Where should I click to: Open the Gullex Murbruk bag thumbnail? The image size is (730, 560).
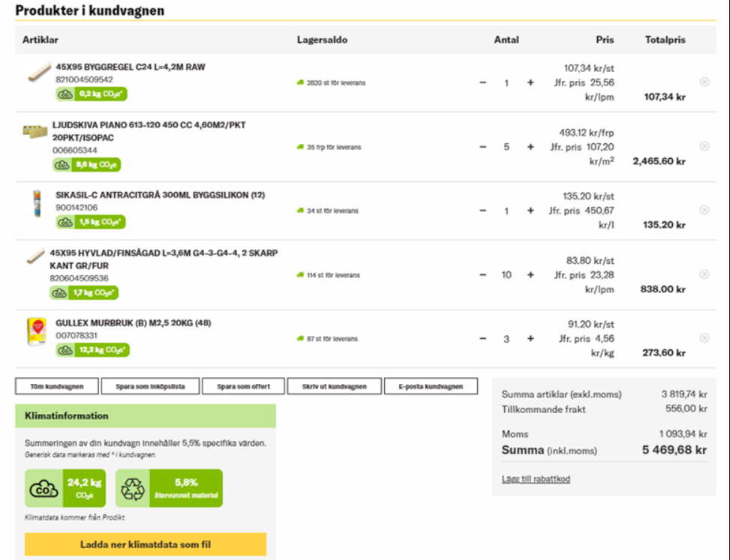coord(37,332)
